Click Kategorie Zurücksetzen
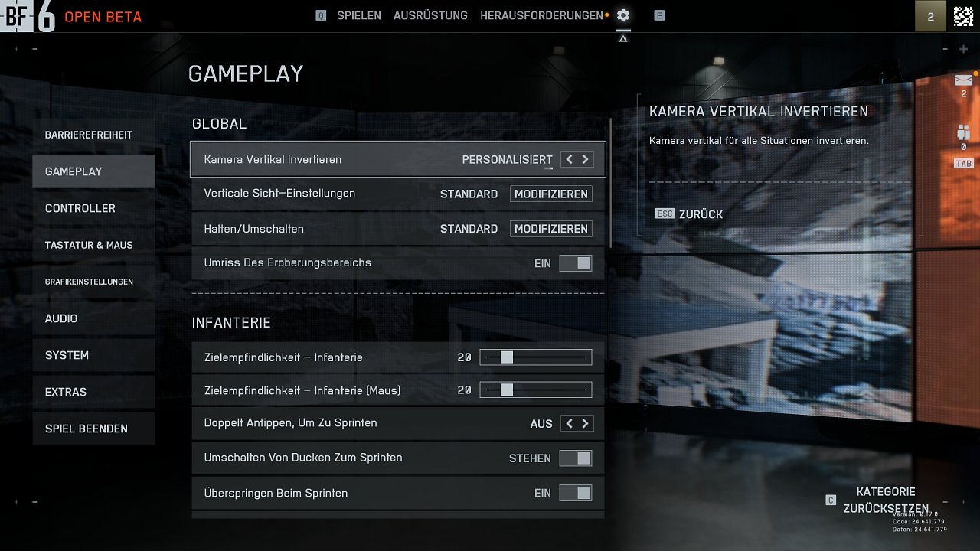Image resolution: width=980 pixels, height=551 pixels. tap(886, 500)
